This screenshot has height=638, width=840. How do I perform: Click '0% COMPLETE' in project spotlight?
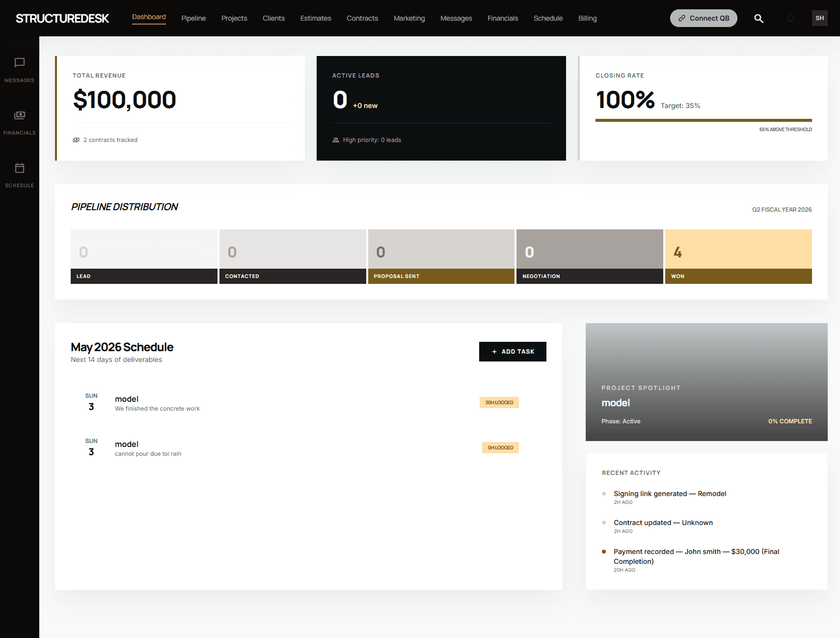coord(790,421)
